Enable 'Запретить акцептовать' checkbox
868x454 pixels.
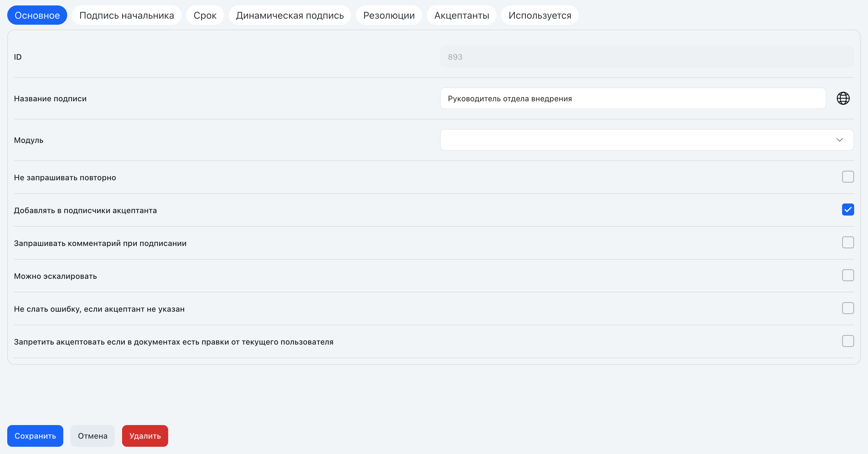(x=848, y=341)
